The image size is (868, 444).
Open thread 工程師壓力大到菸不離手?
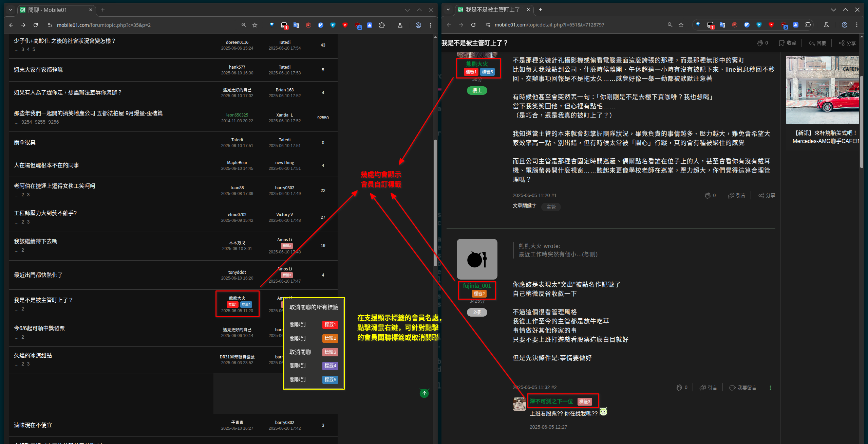(45, 213)
